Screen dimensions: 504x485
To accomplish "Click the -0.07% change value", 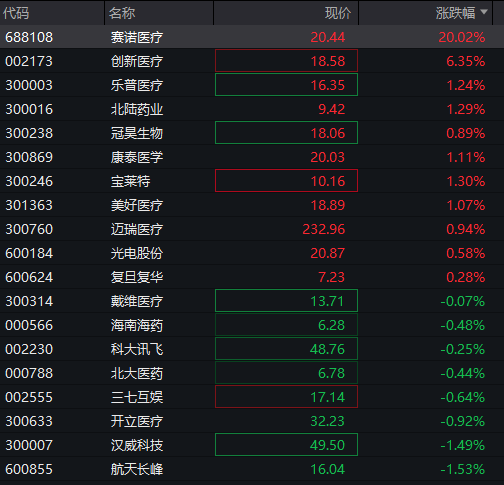I will [x=463, y=301].
